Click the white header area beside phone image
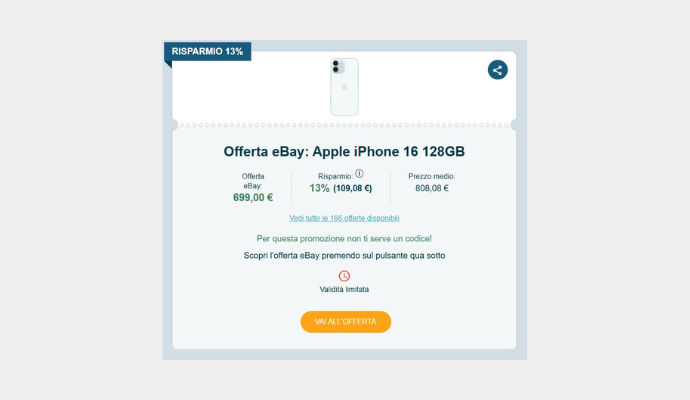 tap(251, 92)
